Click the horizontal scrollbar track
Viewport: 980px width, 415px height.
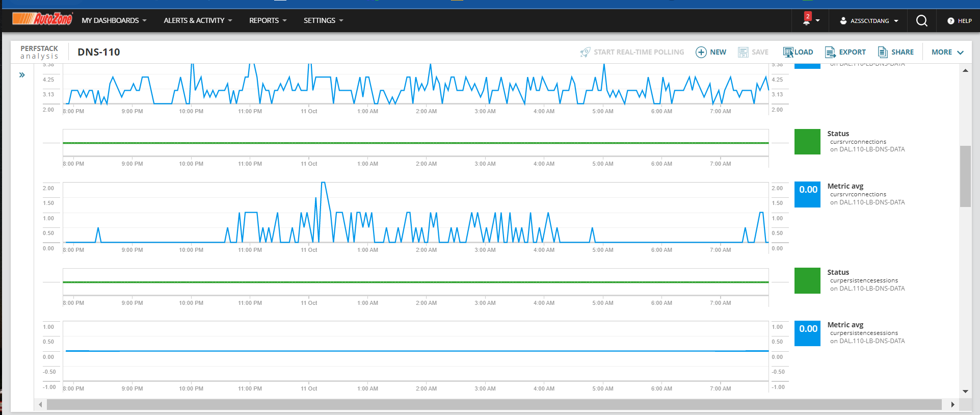tap(494, 404)
